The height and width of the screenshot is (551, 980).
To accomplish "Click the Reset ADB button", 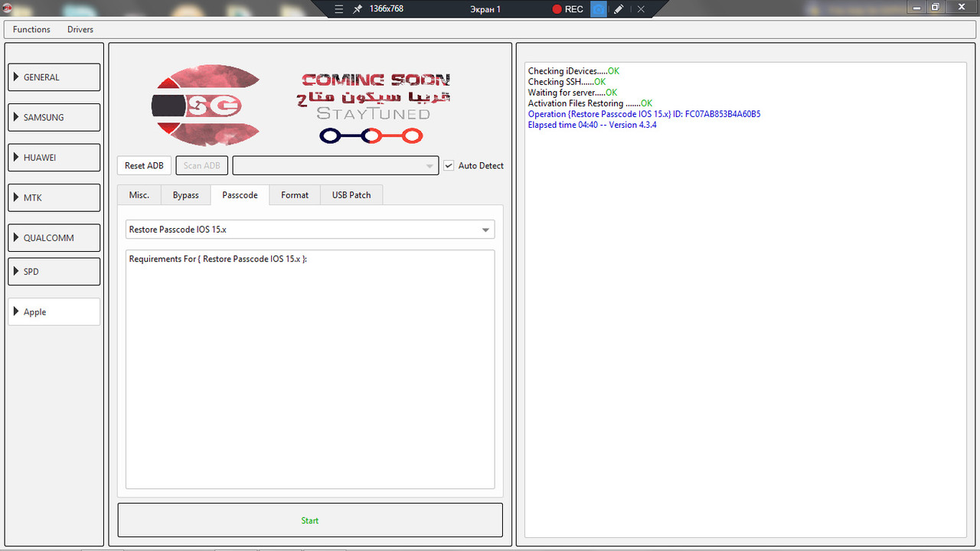I will [144, 165].
